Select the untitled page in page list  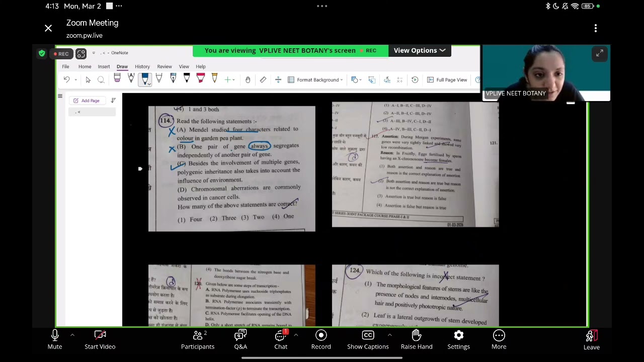(x=92, y=112)
